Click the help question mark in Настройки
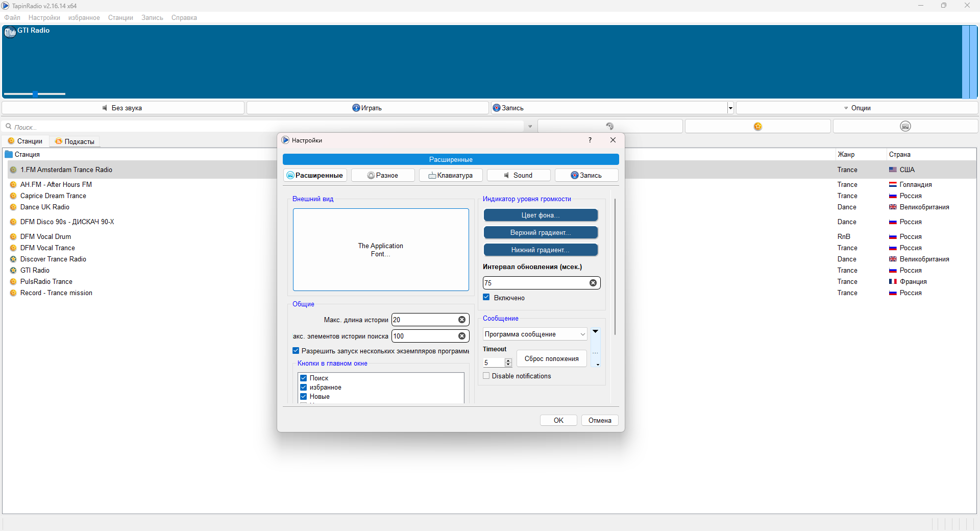This screenshot has width=980, height=531. [590, 140]
